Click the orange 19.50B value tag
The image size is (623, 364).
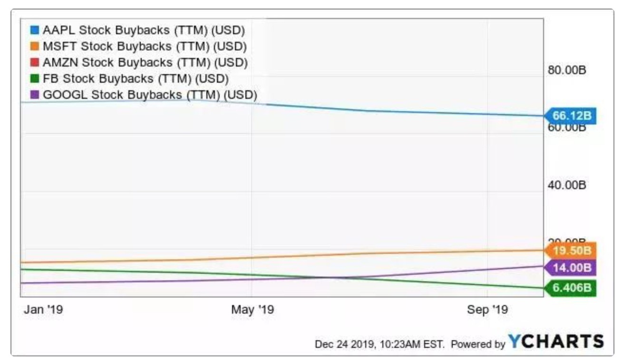click(x=570, y=250)
